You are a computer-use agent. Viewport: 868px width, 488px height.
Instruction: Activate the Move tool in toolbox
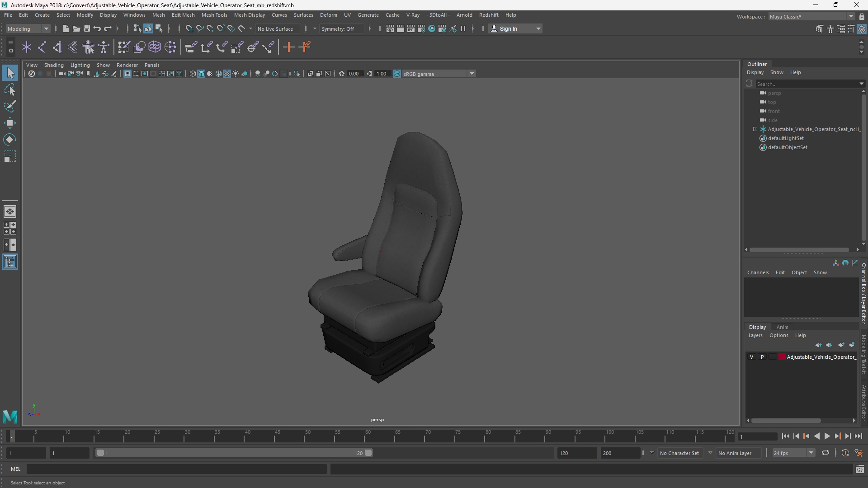10,123
